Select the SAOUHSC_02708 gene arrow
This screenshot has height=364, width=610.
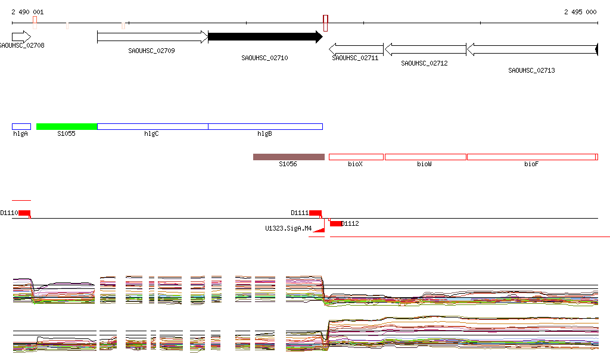(x=21, y=37)
